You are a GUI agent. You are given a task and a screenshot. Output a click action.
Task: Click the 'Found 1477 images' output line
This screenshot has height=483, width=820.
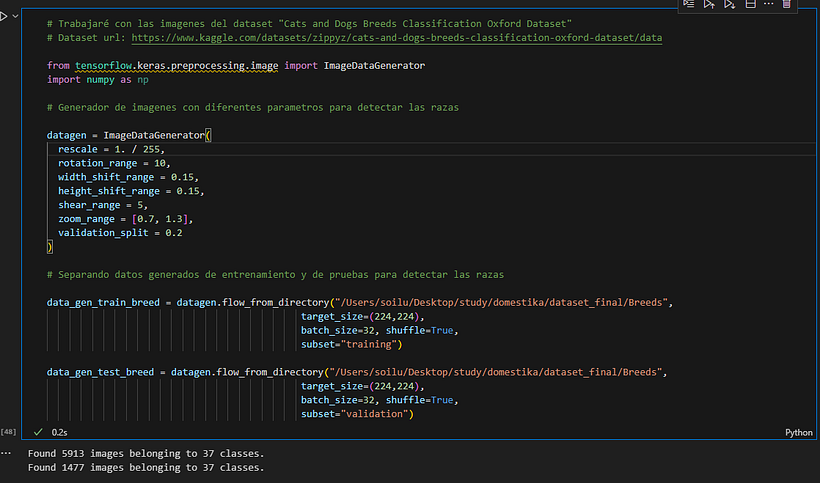[145, 466]
